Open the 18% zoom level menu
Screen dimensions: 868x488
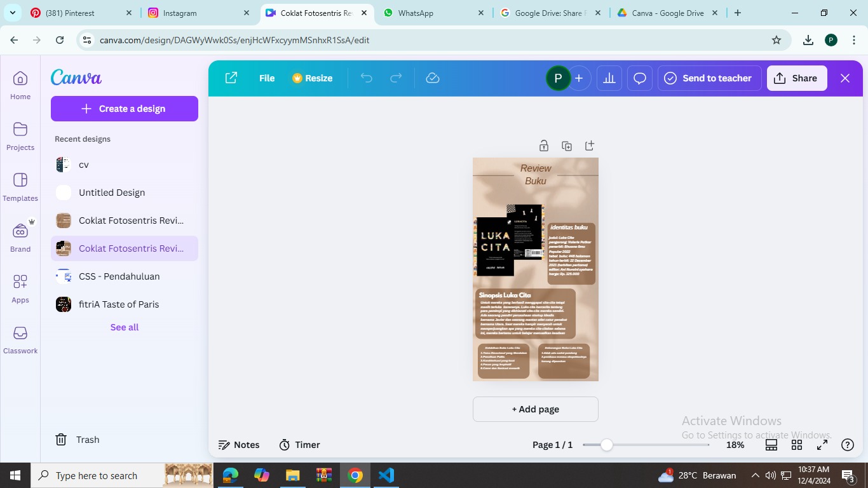pos(735,445)
